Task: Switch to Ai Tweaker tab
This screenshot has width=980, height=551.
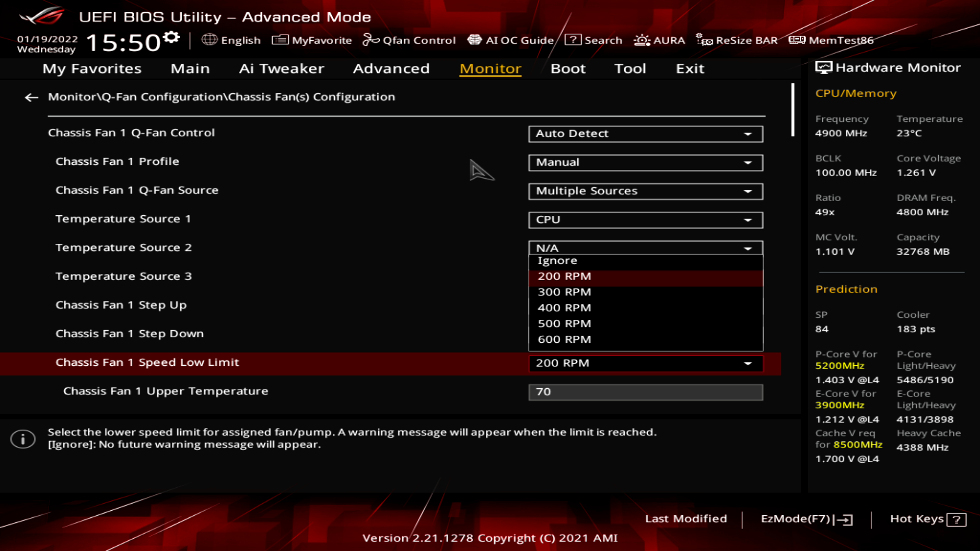Action: 281,68
